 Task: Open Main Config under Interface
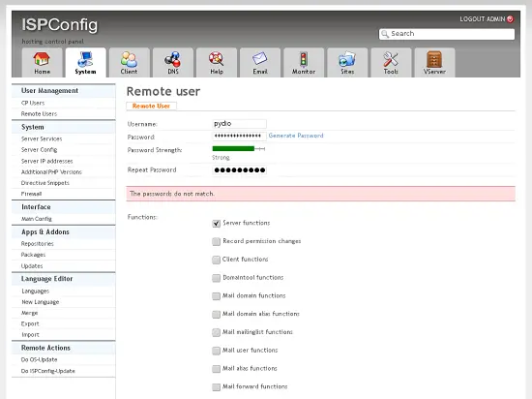[x=37, y=219]
